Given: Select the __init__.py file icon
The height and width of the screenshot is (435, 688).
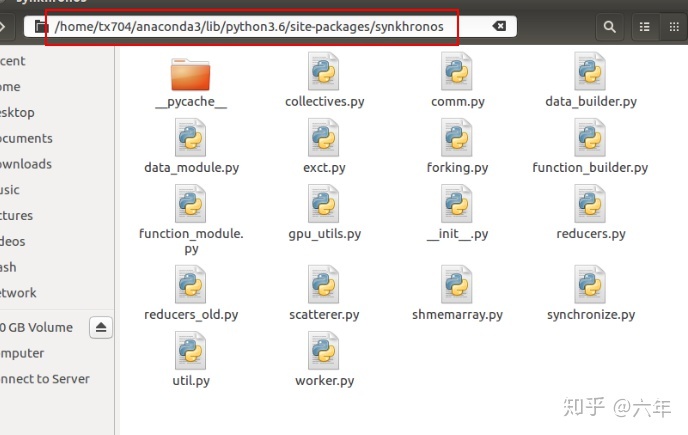Looking at the screenshot, I should [457, 204].
